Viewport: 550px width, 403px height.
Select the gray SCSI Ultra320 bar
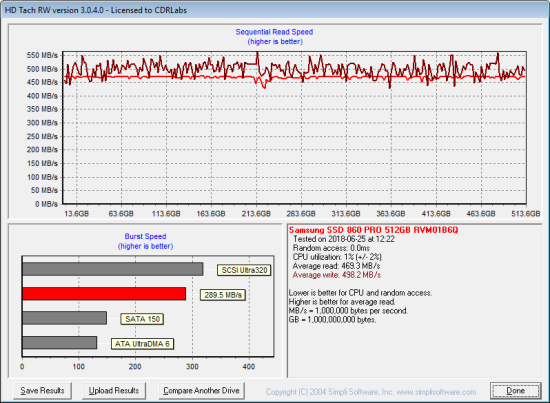click(x=113, y=269)
